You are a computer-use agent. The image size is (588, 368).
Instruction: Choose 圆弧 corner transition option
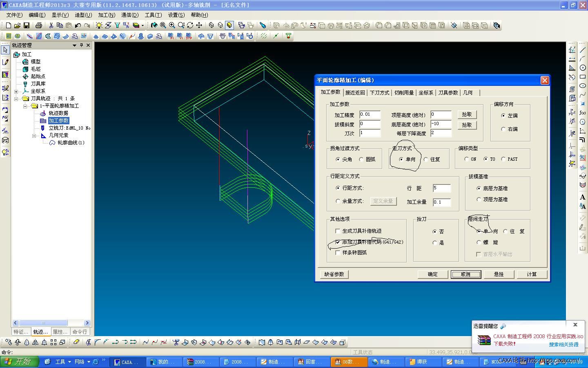coord(361,159)
